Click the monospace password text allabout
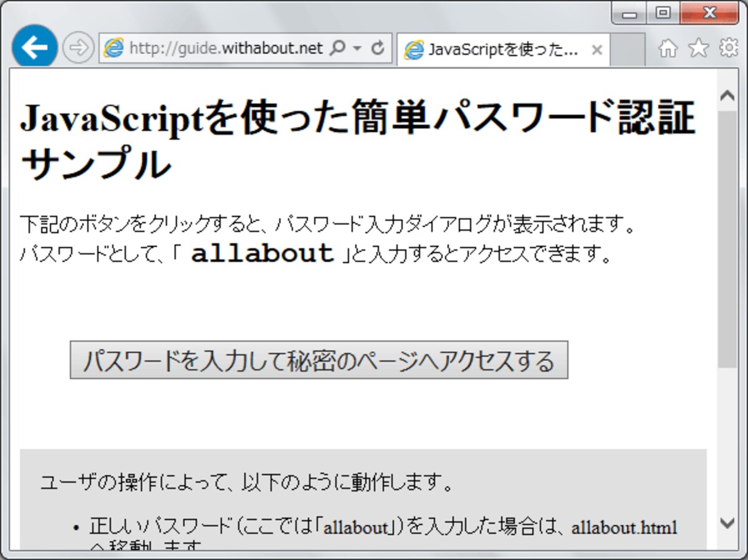The width and height of the screenshot is (748, 560). click(262, 254)
